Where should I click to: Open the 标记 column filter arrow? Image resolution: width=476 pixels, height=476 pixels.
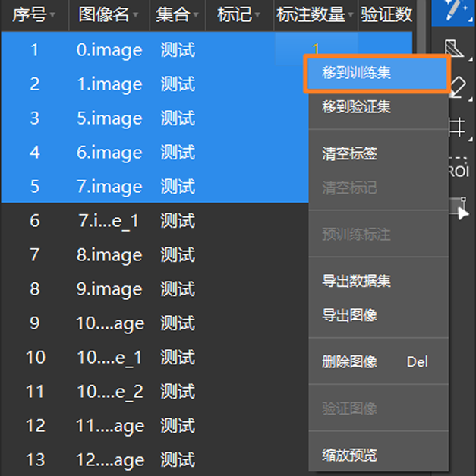(257, 14)
